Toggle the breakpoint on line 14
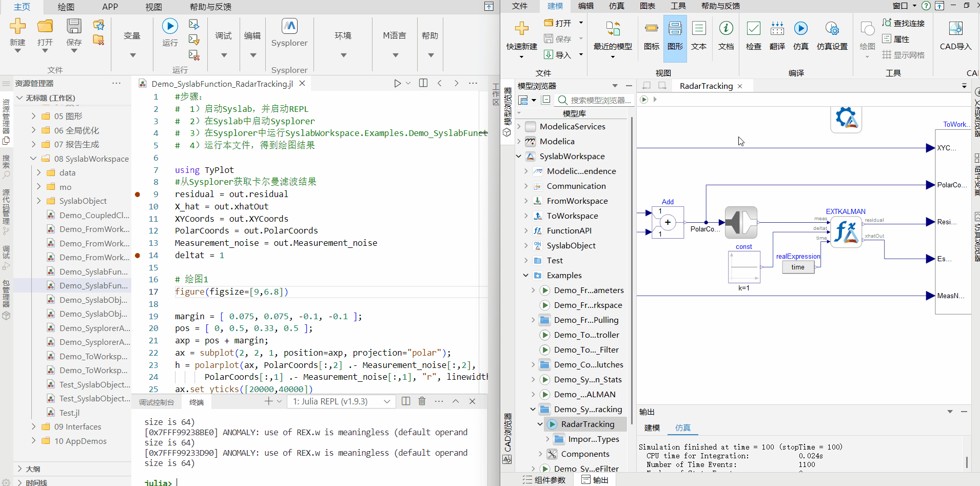The width and height of the screenshot is (980, 486). pos(138,256)
